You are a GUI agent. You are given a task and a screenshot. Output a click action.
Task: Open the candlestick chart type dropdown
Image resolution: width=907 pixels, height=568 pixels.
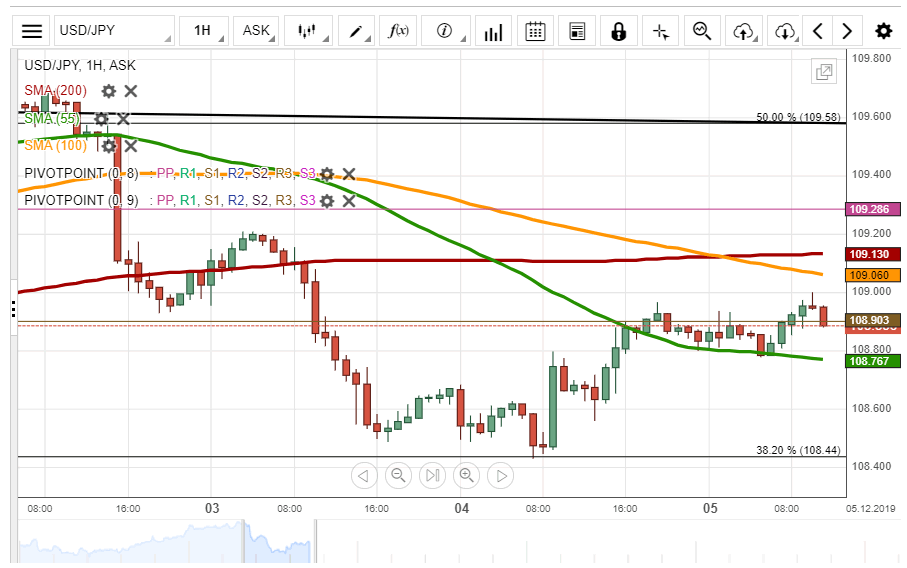308,31
